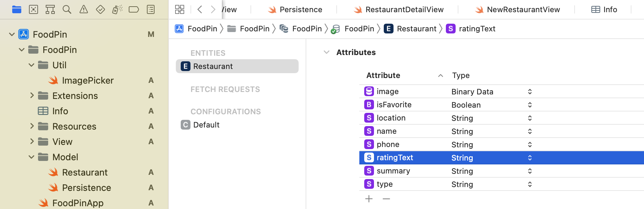Open type dropdown for isFavorite attribute
644x209 pixels.
point(530,105)
